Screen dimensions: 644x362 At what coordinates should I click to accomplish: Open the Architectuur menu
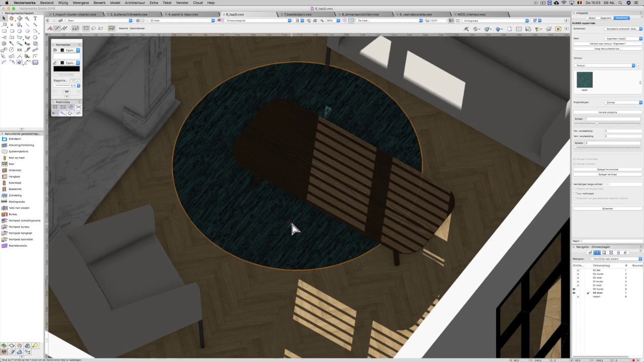[x=135, y=3]
